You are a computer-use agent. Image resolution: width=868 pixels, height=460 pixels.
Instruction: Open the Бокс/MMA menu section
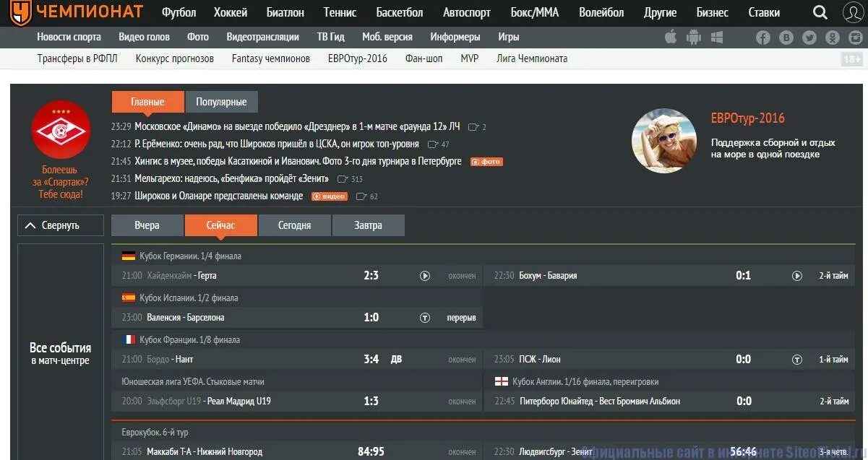pyautogui.click(x=535, y=13)
